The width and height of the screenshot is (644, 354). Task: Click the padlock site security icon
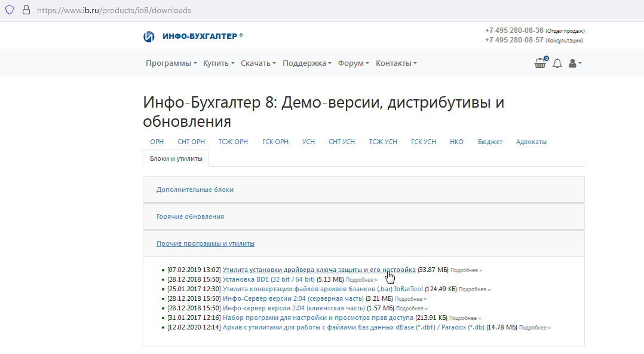[26, 10]
